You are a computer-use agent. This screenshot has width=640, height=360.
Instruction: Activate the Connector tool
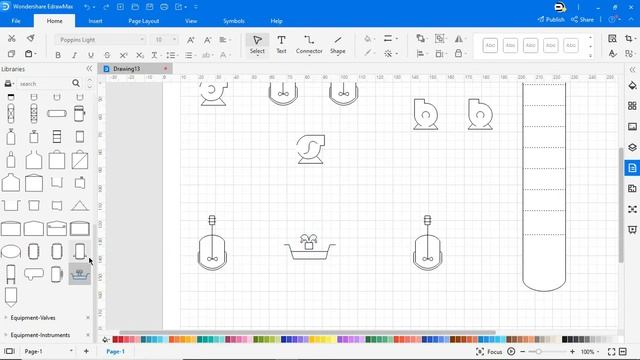pyautogui.click(x=309, y=44)
